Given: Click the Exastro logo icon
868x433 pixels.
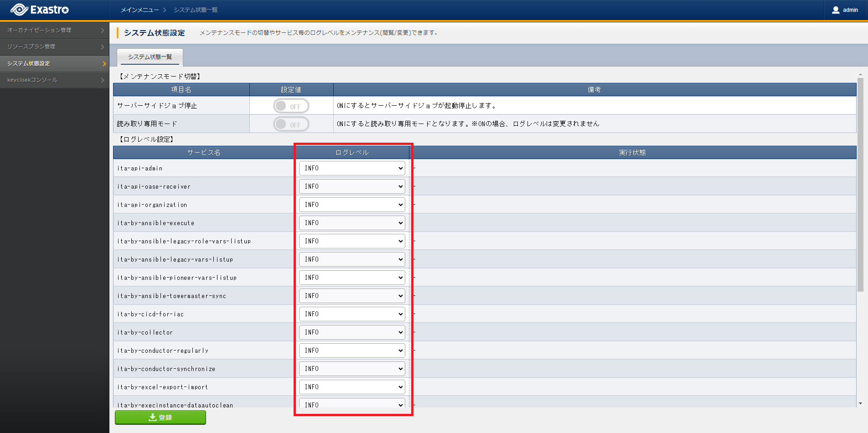Looking at the screenshot, I should pyautogui.click(x=19, y=10).
